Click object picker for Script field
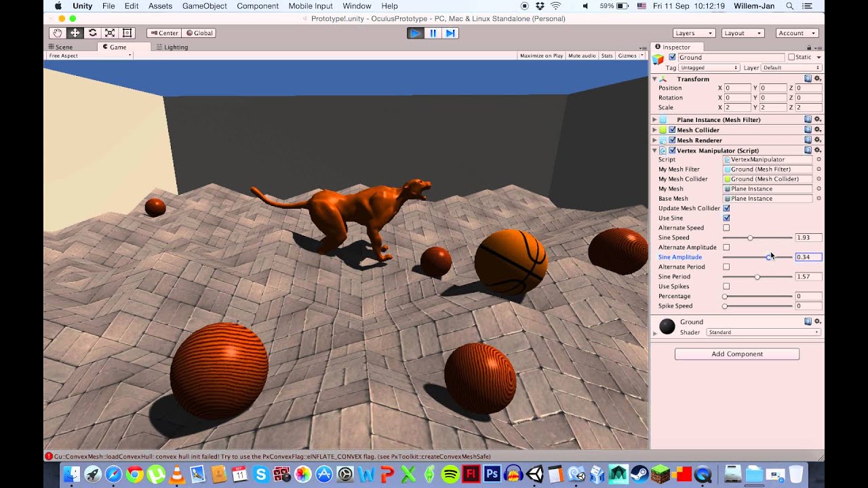Viewport: 868px width, 488px height. pyautogui.click(x=818, y=159)
